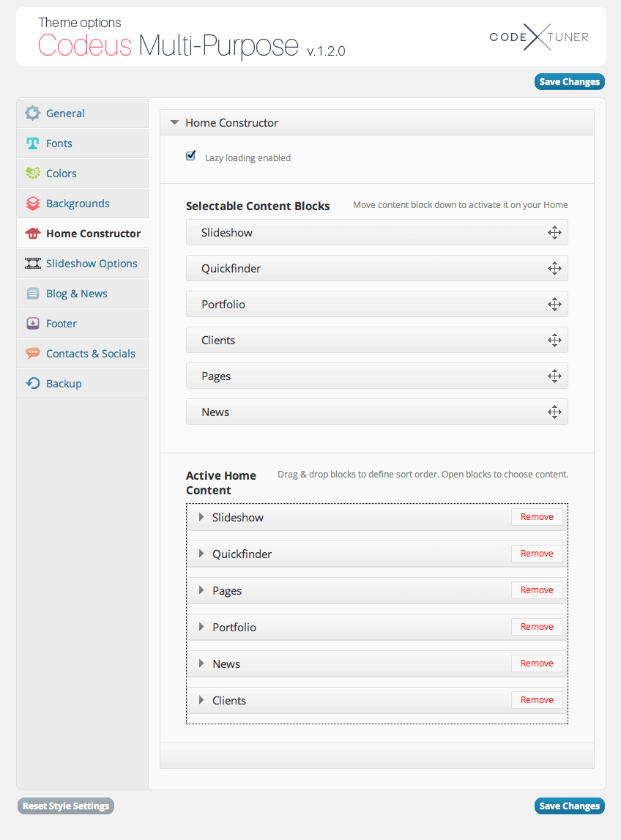Image resolution: width=621 pixels, height=840 pixels.
Task: Expand the active Clients block
Action: [x=201, y=699]
